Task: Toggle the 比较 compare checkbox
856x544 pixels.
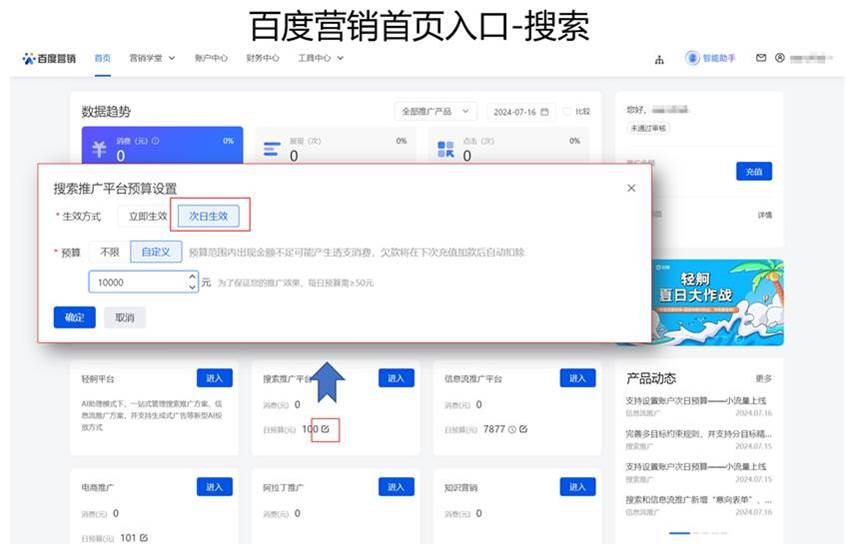Action: click(x=567, y=111)
